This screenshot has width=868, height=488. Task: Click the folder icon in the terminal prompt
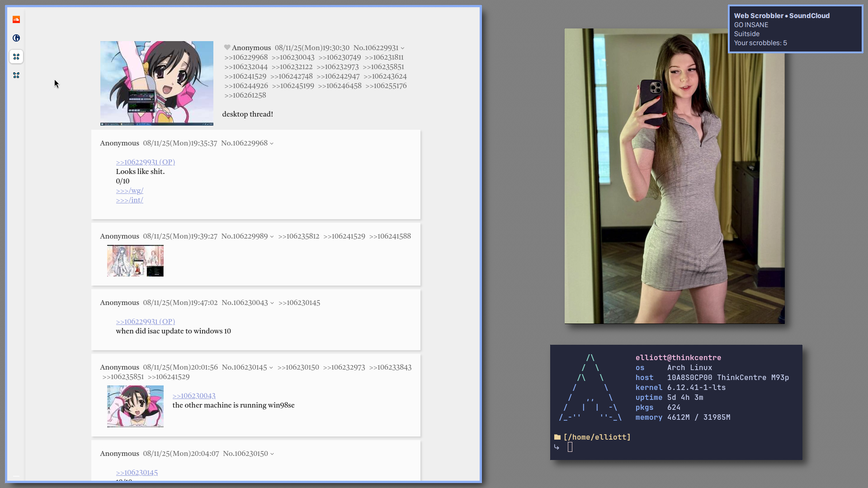pos(557,437)
